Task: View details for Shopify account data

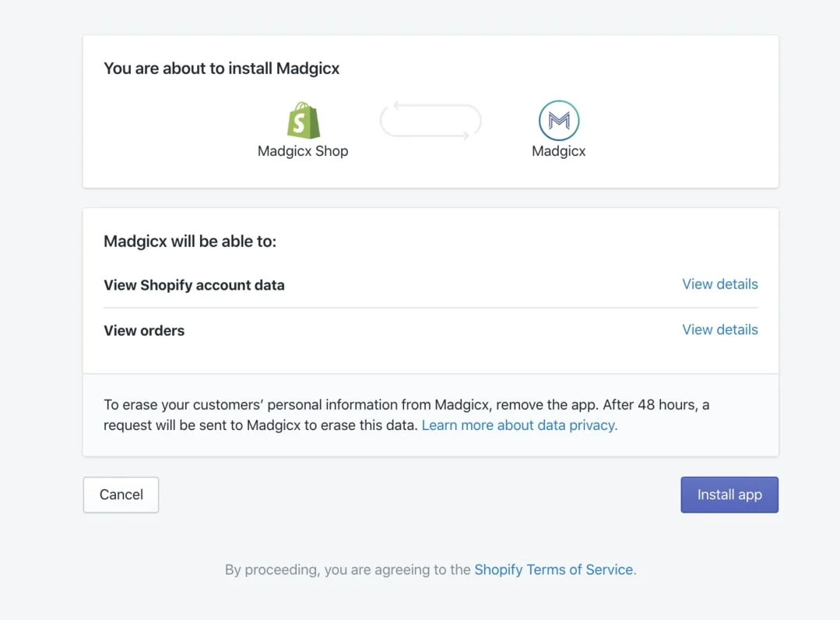Action: point(719,284)
